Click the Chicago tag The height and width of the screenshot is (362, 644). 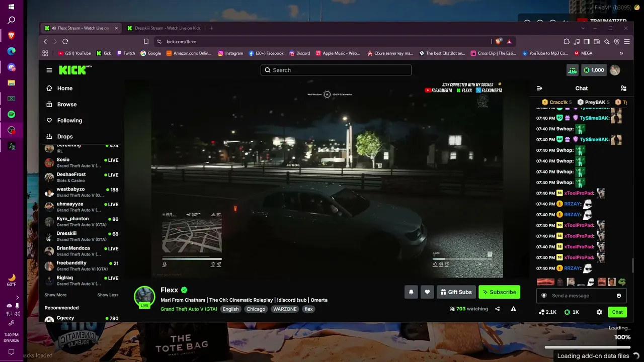pyautogui.click(x=256, y=309)
